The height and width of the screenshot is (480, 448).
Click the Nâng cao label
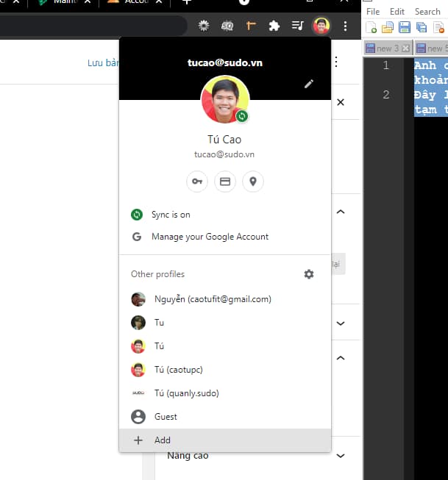tap(188, 456)
